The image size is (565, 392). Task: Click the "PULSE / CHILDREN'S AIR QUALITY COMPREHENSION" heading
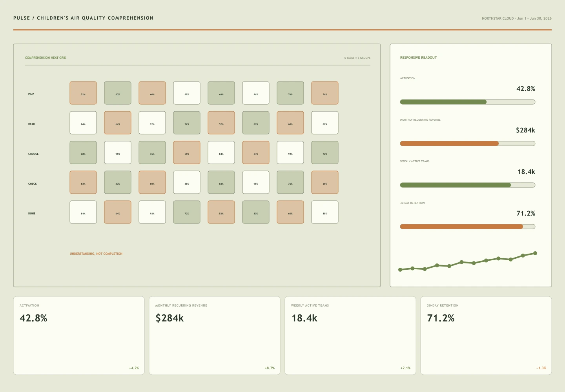[83, 18]
